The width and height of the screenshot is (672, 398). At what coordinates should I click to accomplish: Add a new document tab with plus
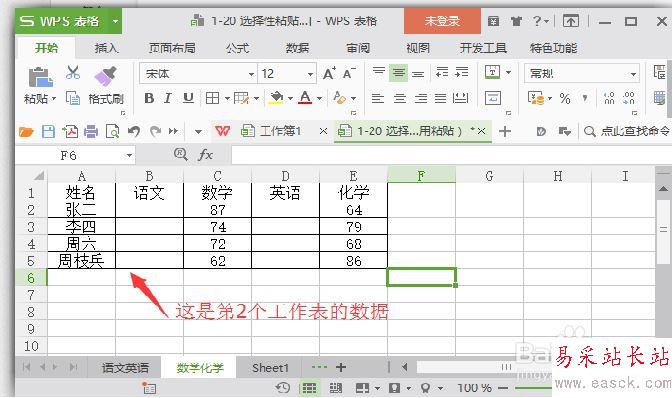pos(504,131)
